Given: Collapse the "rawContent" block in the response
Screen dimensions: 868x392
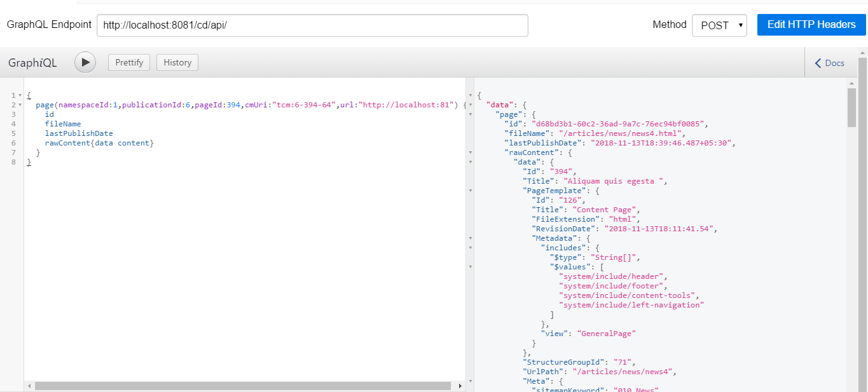Looking at the screenshot, I should (x=469, y=153).
